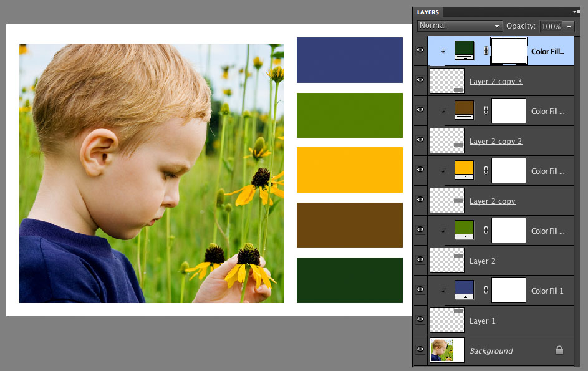This screenshot has height=371, width=588.
Task: Click the dark green swatch on canvas
Action: [x=350, y=280]
